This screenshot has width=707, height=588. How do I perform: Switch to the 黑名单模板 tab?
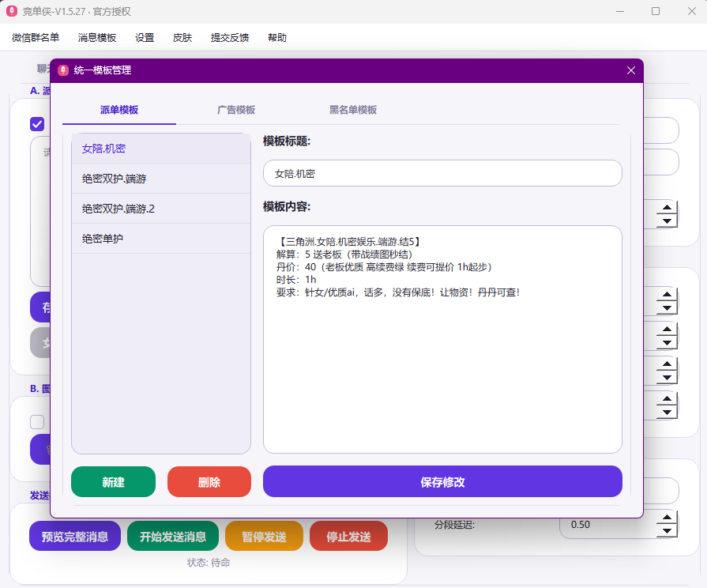pyautogui.click(x=352, y=110)
